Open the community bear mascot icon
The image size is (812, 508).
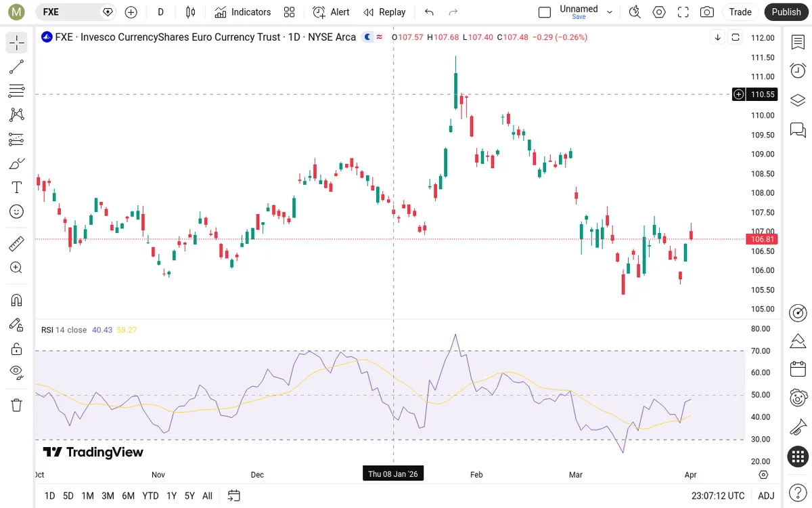798,398
